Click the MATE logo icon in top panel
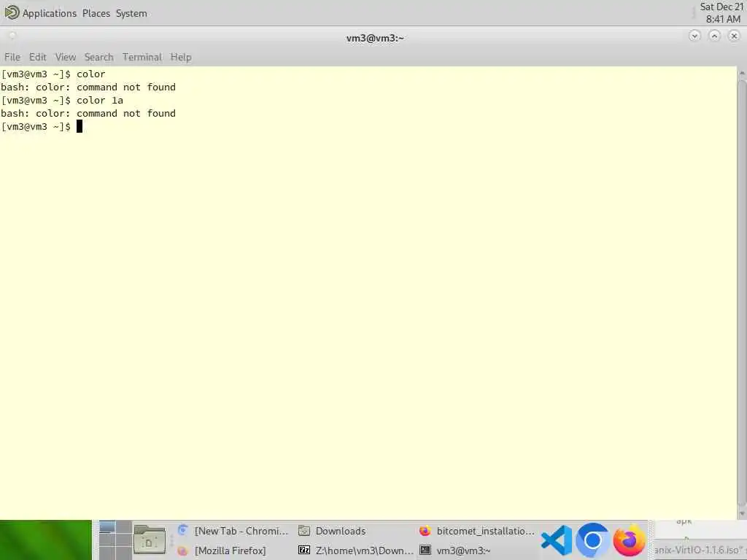This screenshot has width=747, height=560. 12,12
